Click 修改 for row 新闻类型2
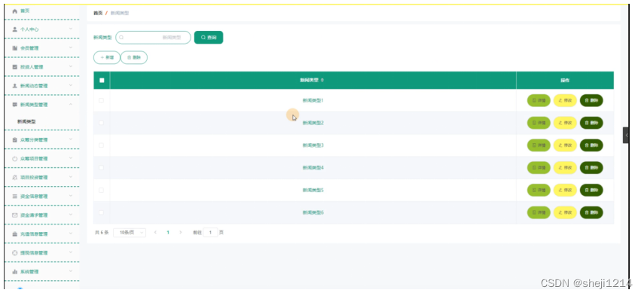This screenshot has height=296, width=644. coord(565,124)
